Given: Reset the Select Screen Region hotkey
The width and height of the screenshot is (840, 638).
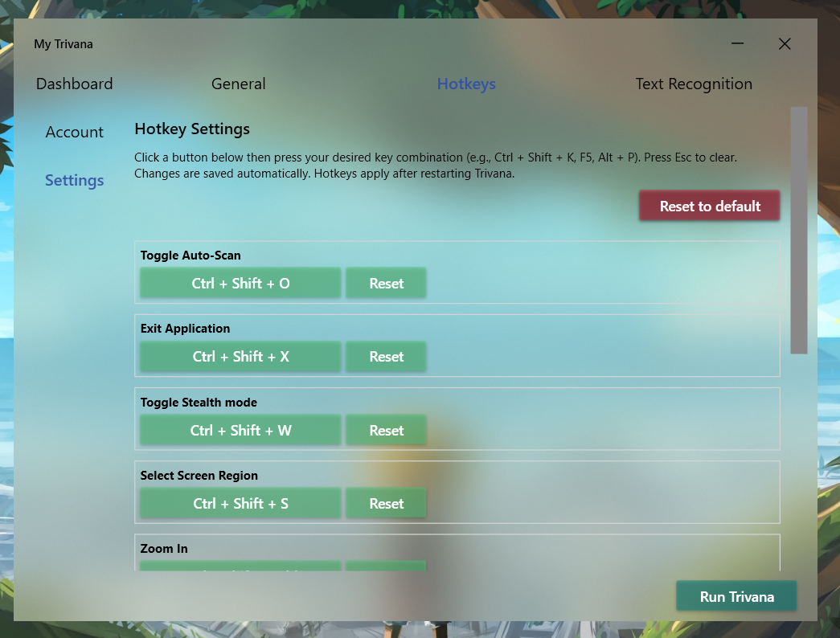Looking at the screenshot, I should tap(387, 503).
